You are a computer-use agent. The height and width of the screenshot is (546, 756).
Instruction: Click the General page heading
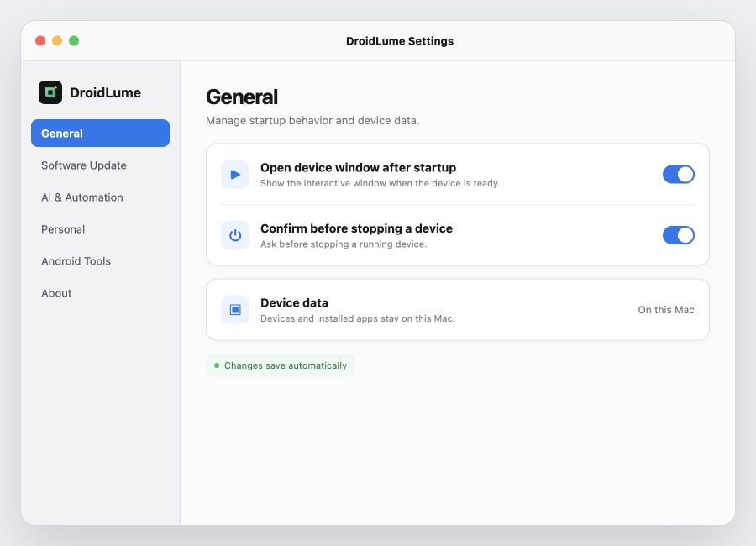click(x=242, y=97)
